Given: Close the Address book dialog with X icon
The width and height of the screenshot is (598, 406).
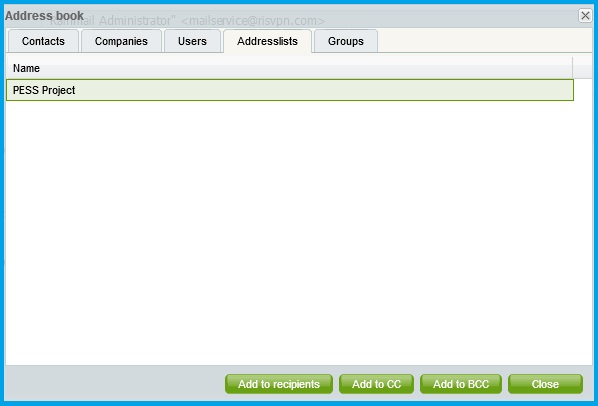Looking at the screenshot, I should (x=585, y=16).
